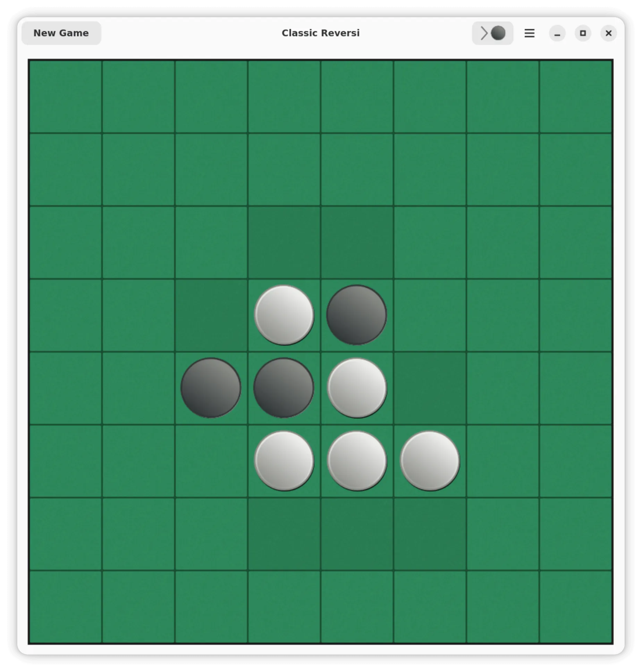The height and width of the screenshot is (672, 642).
Task: Play the highlighted square right of the middle-row white disc
Action: pyautogui.click(x=430, y=388)
